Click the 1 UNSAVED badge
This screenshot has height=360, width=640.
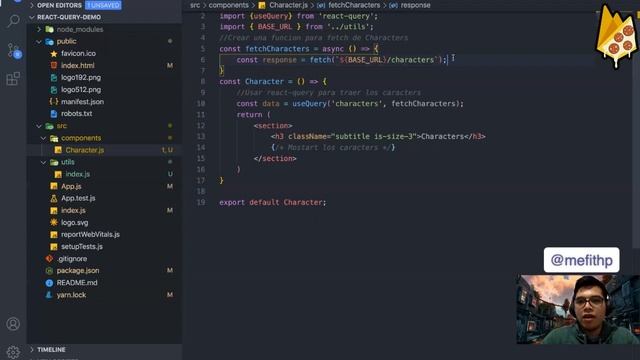pyautogui.click(x=103, y=5)
